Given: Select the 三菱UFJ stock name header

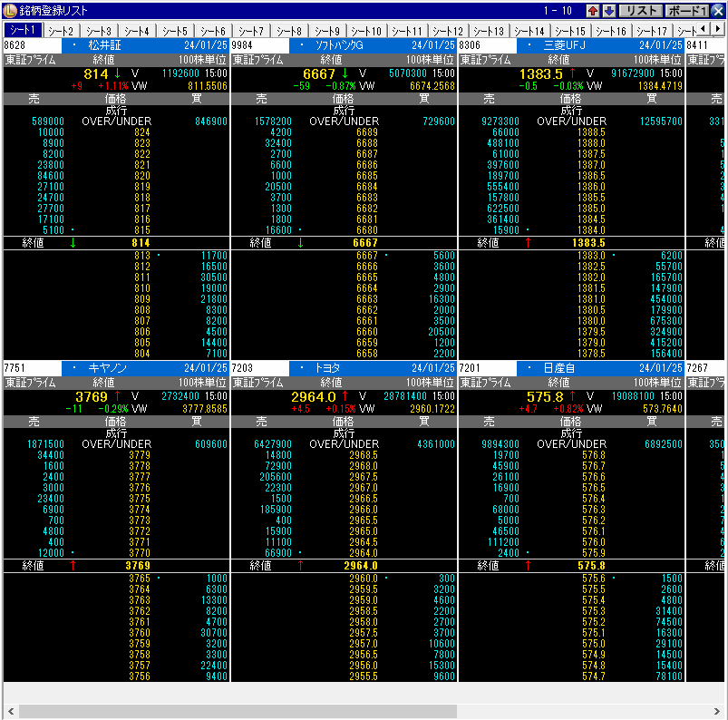Looking at the screenshot, I should 564,45.
